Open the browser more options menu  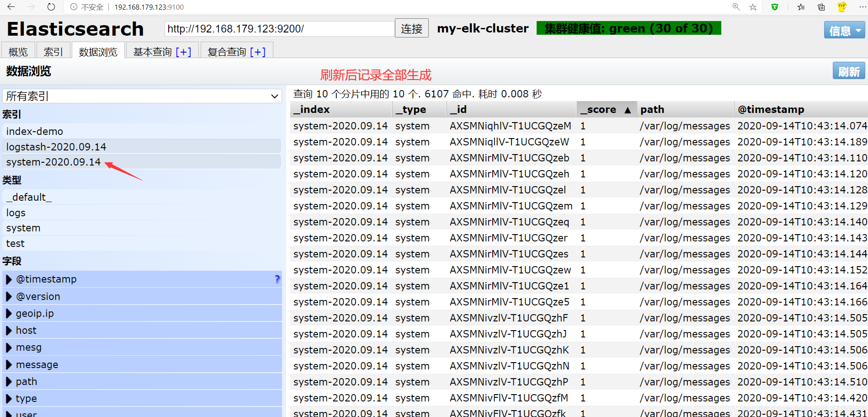[x=862, y=7]
